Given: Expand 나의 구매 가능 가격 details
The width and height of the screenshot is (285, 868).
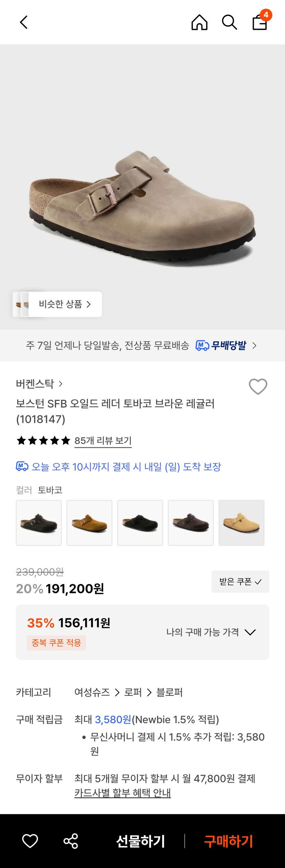Looking at the screenshot, I should tap(211, 632).
